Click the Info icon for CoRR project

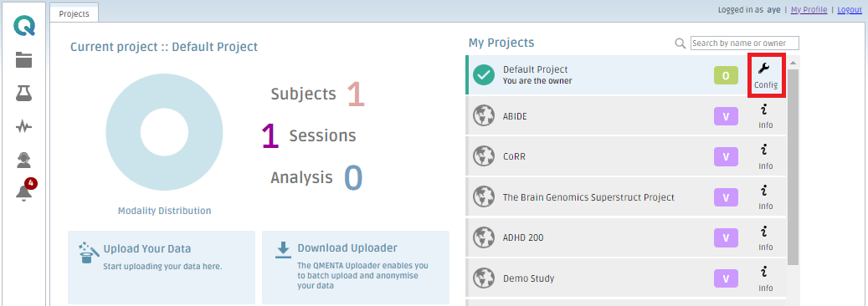click(x=766, y=156)
